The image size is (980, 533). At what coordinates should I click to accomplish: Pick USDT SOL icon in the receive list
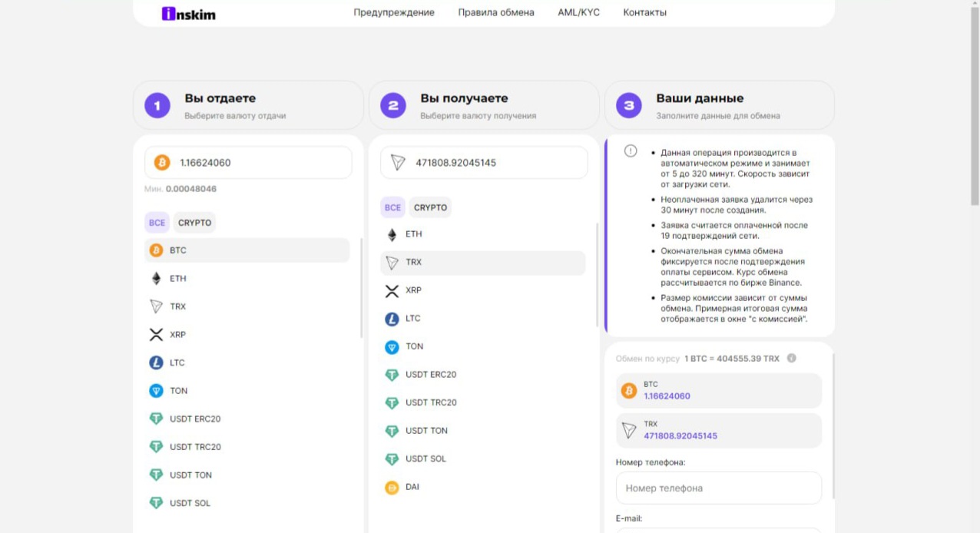coord(392,459)
